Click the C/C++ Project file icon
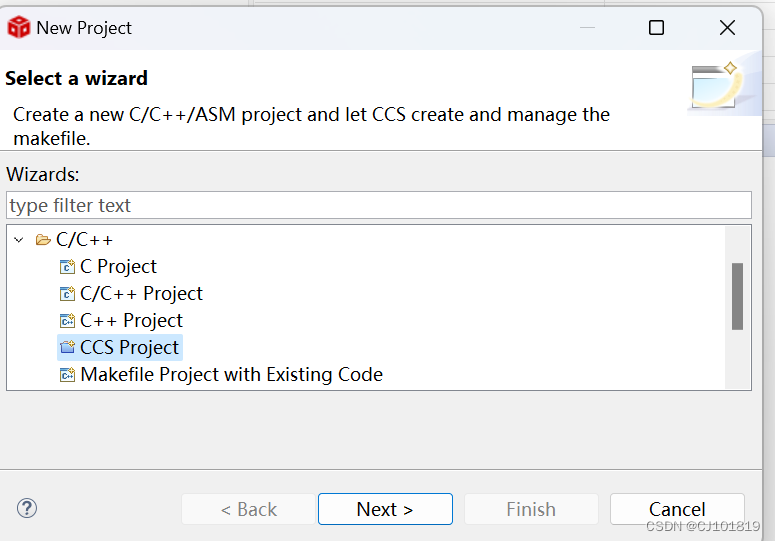 click(x=67, y=294)
